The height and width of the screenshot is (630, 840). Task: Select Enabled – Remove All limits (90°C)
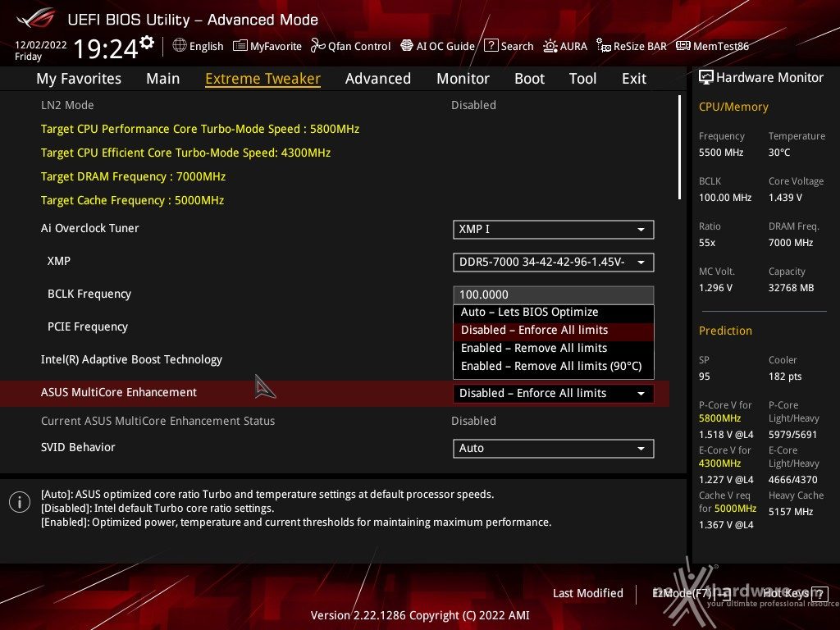[554, 367]
